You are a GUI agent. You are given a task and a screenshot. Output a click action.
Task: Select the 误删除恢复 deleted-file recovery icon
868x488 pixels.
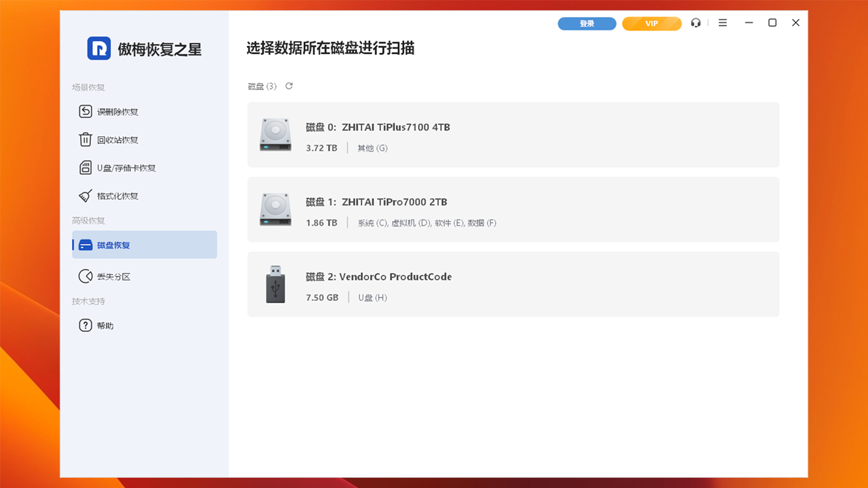[x=85, y=112]
